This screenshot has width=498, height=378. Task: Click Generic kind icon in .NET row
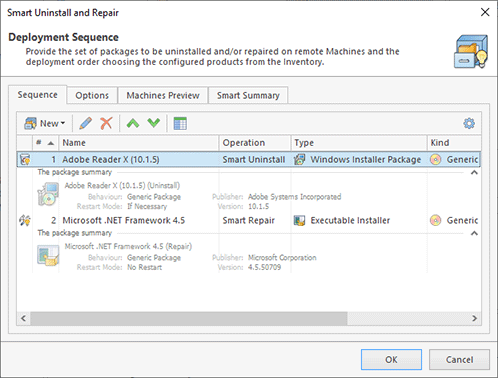[436, 220]
